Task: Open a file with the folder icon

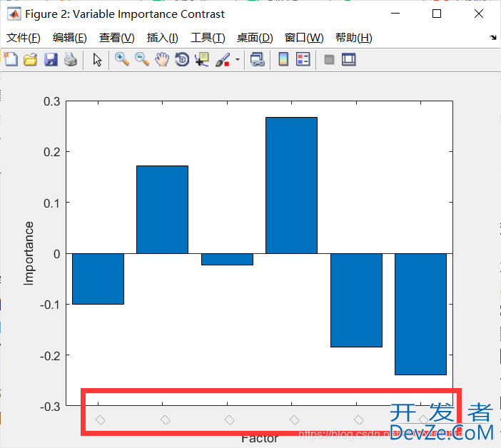Action: point(31,60)
